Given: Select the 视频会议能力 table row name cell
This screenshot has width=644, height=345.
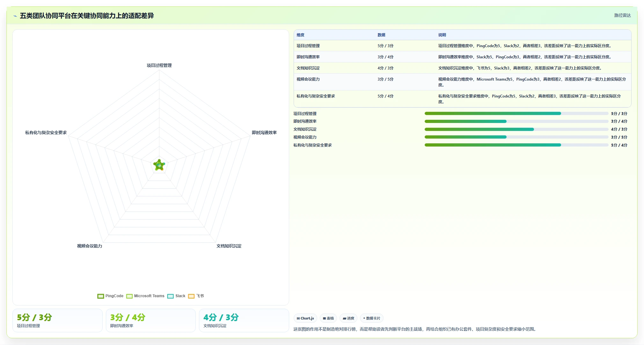Looking at the screenshot, I should (x=308, y=79).
